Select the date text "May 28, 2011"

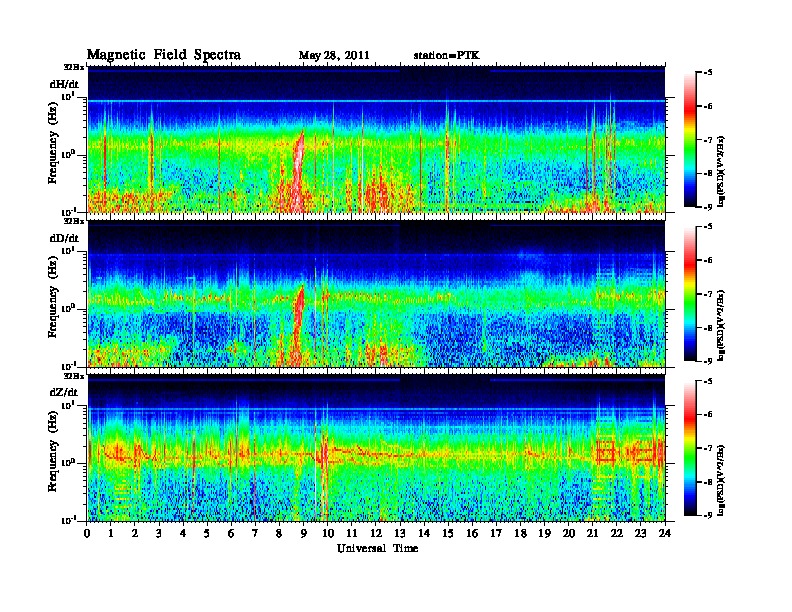[334, 56]
